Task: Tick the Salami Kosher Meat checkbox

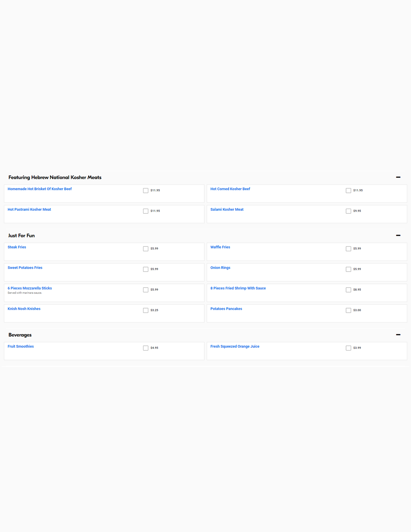Action: click(348, 211)
